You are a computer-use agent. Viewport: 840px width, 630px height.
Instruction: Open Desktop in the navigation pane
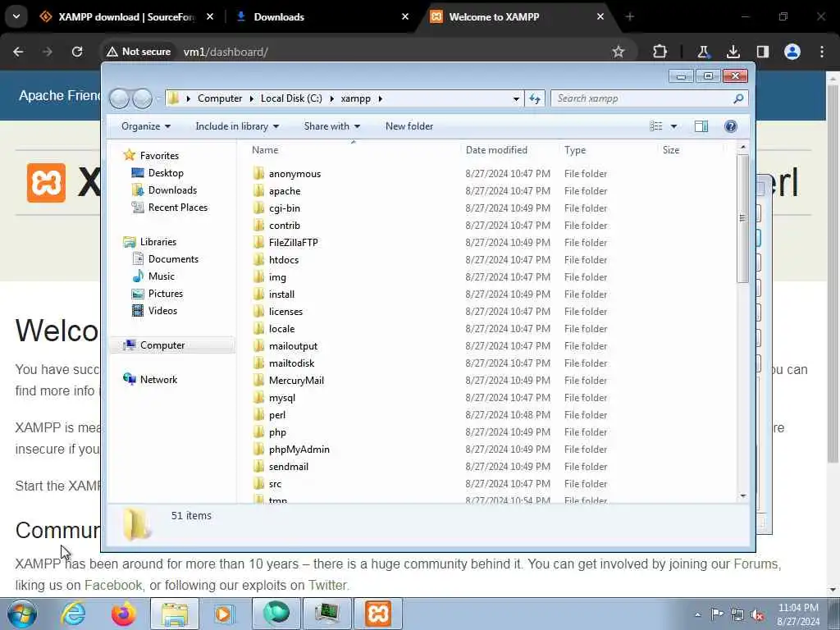tap(166, 173)
